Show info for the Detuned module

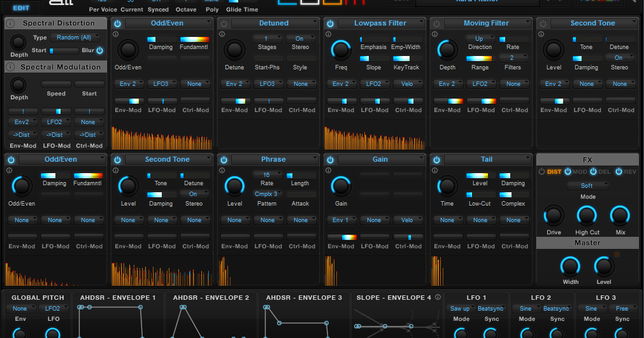pos(222,34)
